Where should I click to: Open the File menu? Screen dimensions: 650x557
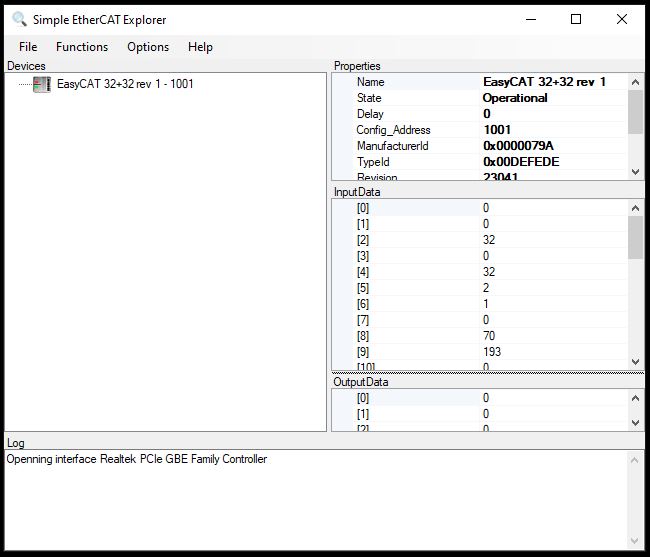(28, 47)
